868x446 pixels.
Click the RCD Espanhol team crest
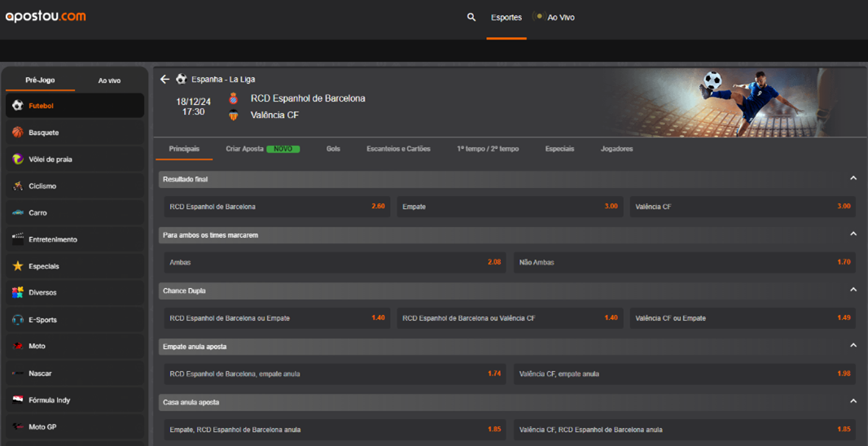point(234,98)
